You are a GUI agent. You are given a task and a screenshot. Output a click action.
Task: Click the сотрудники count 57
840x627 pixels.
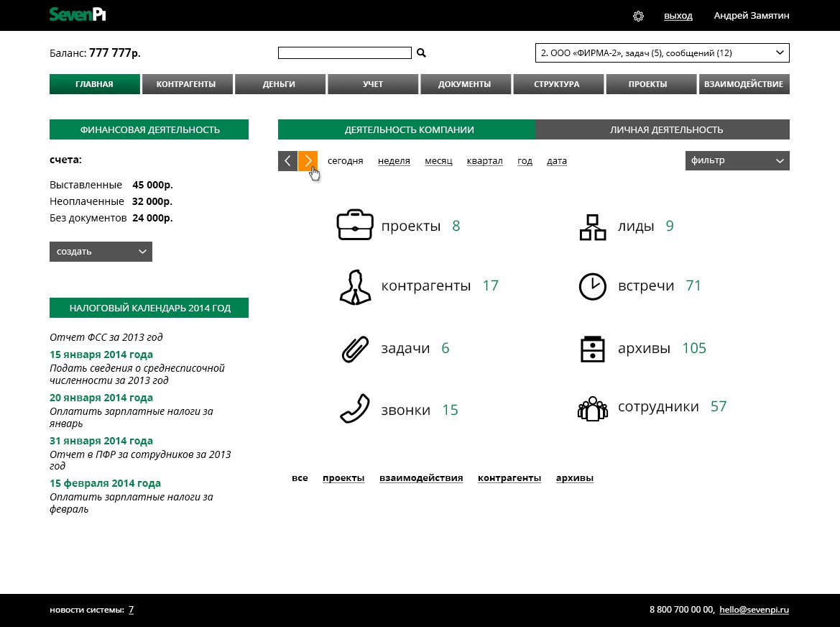tap(719, 406)
